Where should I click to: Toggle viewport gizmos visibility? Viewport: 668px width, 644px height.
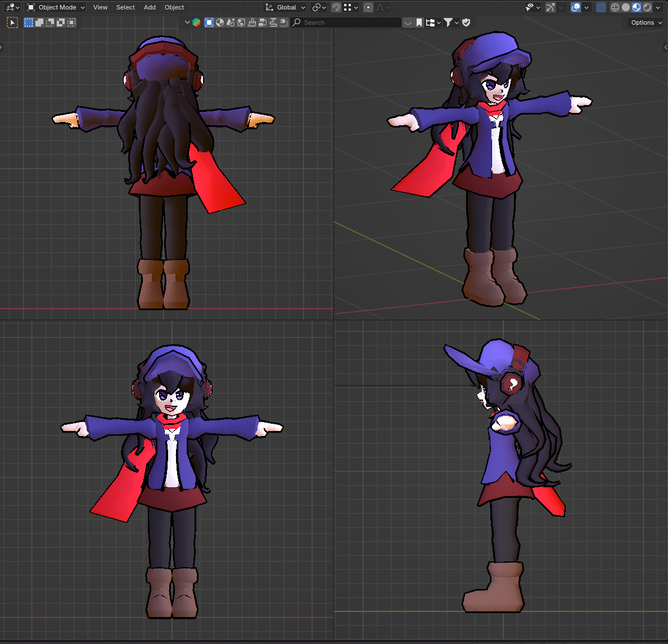click(x=550, y=7)
